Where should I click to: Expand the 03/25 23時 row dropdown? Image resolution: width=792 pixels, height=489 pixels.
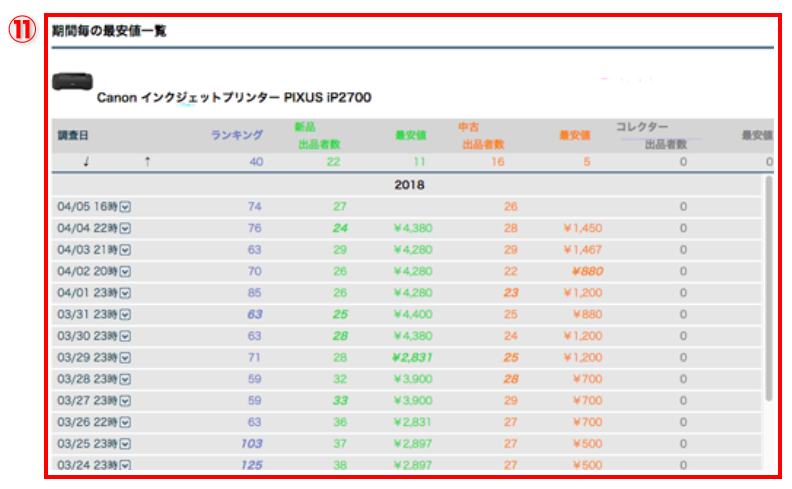point(125,444)
